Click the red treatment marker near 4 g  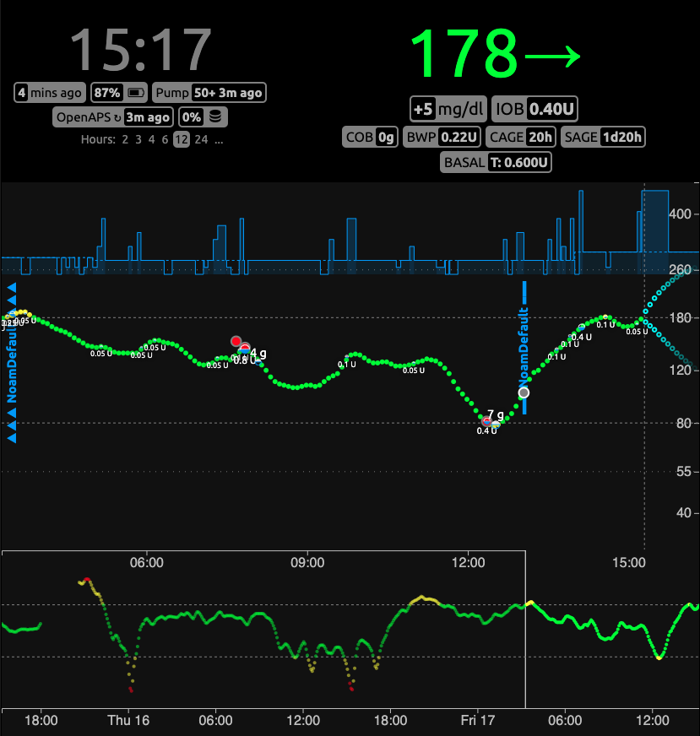[236, 341]
